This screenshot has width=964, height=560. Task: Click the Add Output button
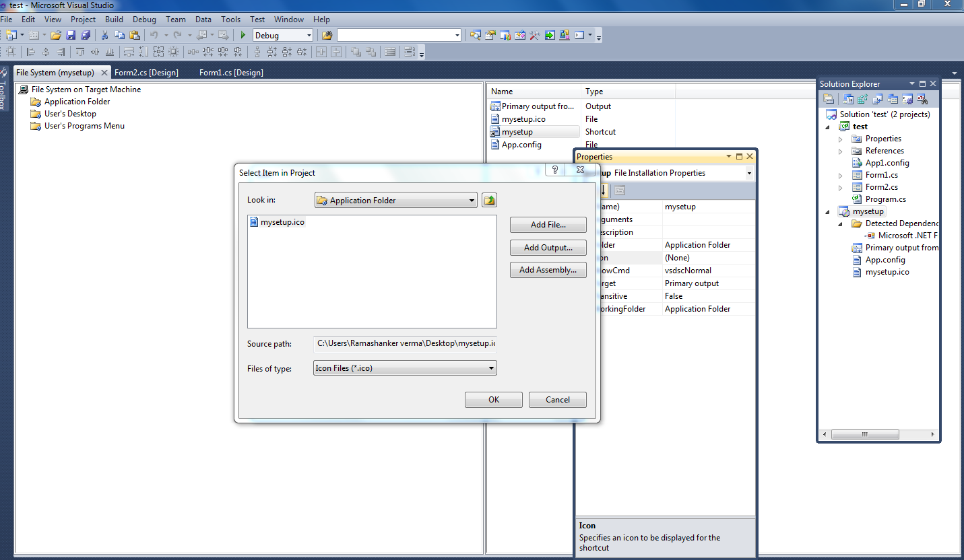pos(548,247)
